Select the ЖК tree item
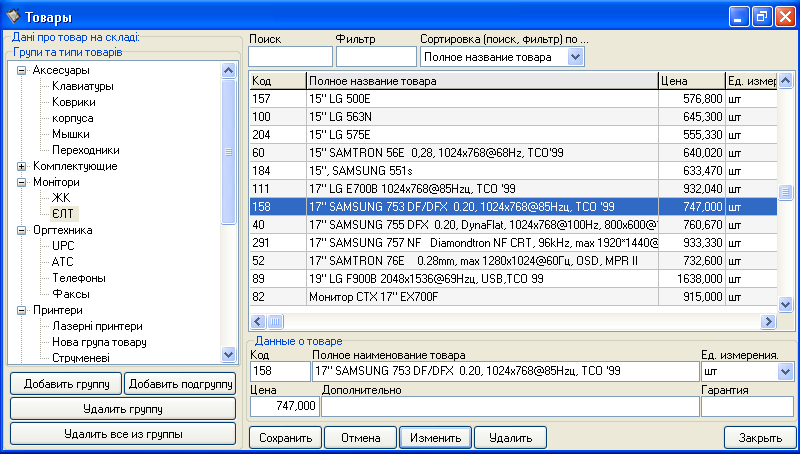800x454 pixels. coord(61,198)
